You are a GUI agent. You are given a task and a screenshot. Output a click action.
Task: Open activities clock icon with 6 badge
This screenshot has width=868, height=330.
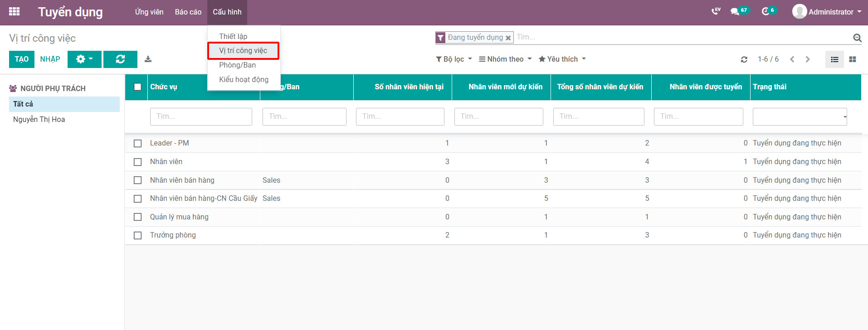[766, 11]
